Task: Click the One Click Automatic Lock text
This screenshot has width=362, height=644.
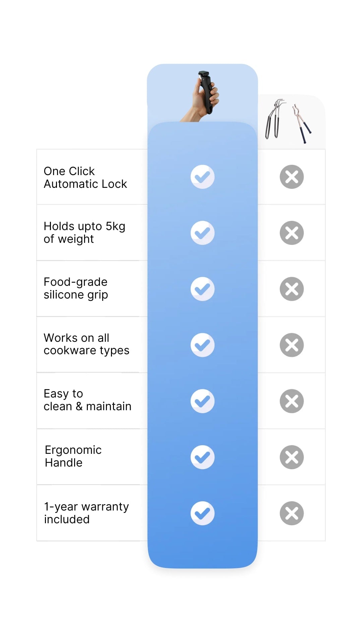Action: point(85,177)
